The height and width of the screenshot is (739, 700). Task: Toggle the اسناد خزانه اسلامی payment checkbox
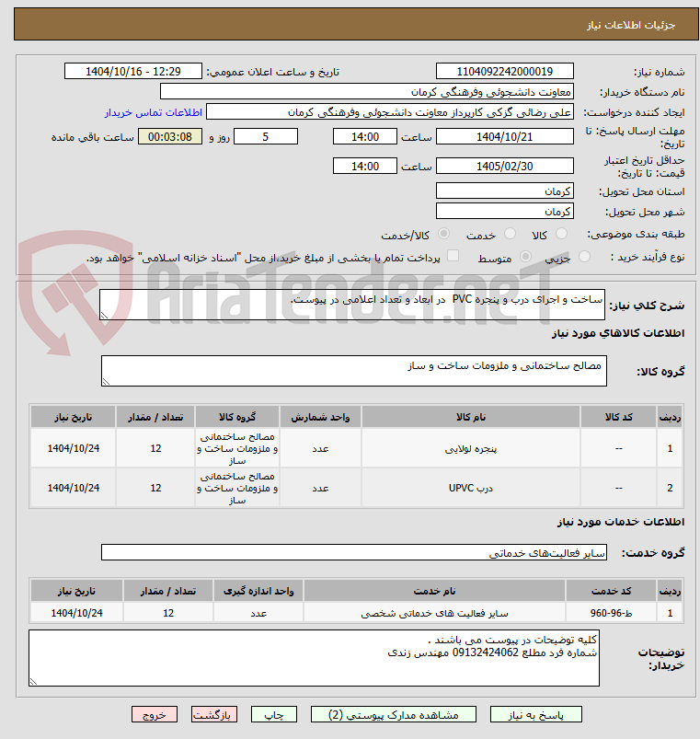click(453, 256)
